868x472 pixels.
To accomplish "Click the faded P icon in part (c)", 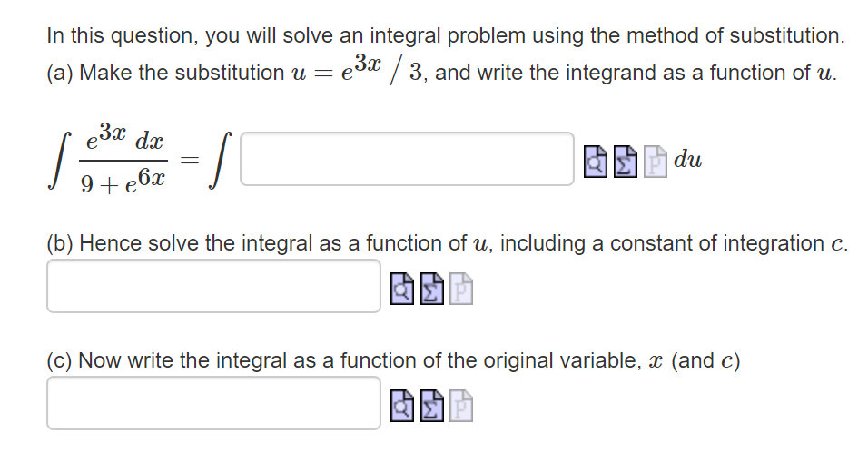I will coord(461,406).
